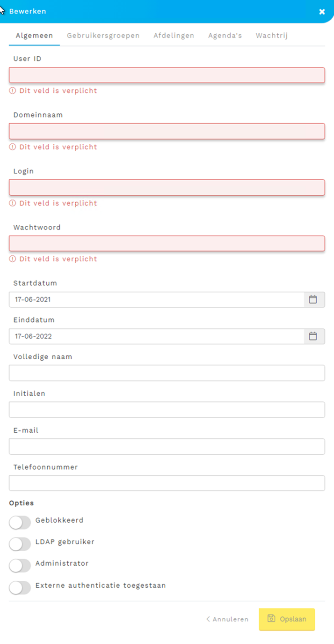
Task: Open the Startdatum calendar picker
Action: pos(313,300)
